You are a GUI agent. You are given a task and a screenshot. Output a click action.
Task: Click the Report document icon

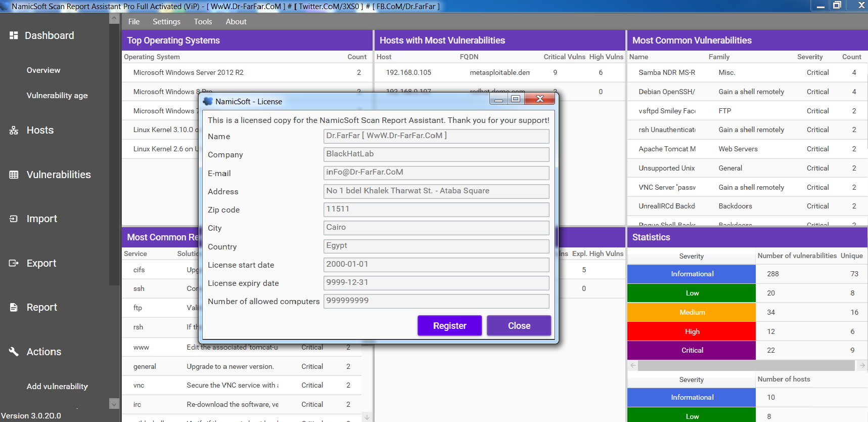coord(14,308)
